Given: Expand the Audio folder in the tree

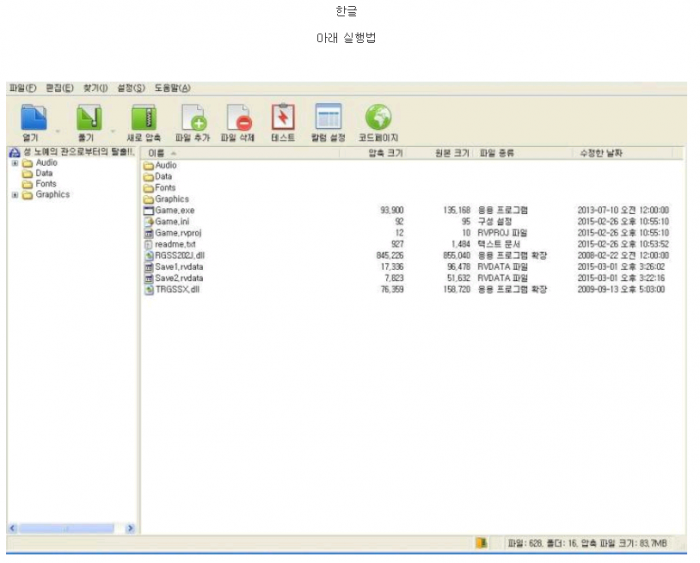Looking at the screenshot, I should tap(15, 163).
